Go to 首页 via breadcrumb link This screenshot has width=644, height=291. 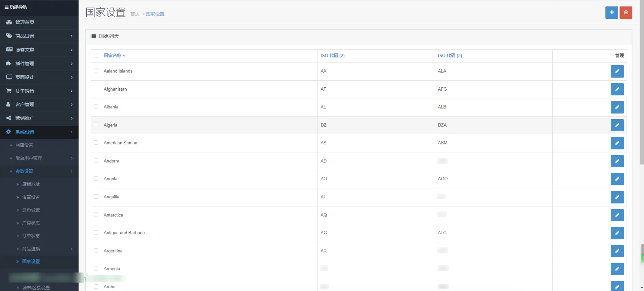click(135, 14)
